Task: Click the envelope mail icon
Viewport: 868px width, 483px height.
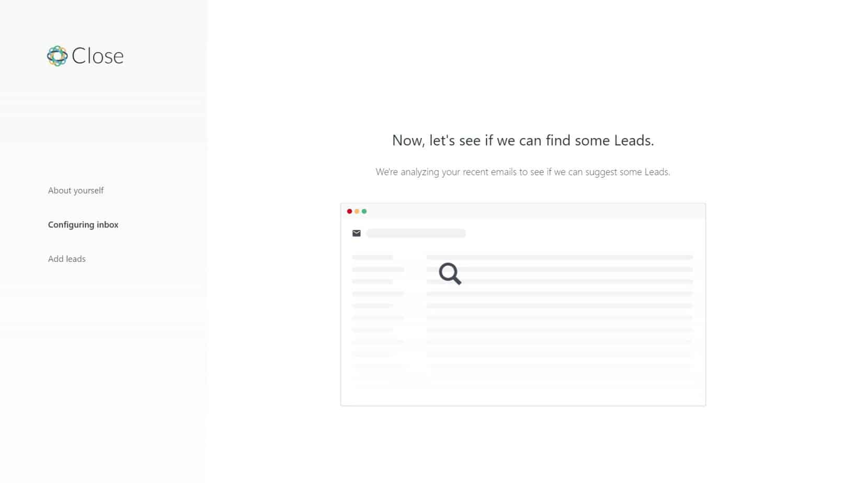Action: [357, 233]
